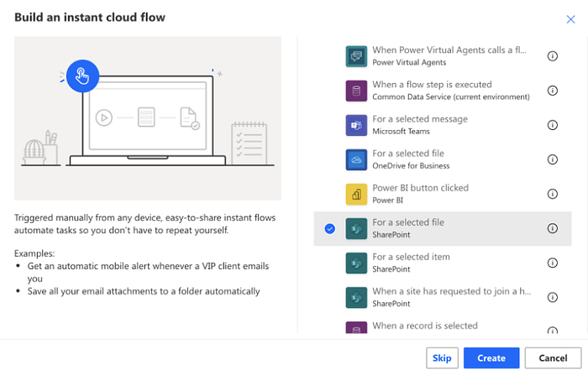588x375 pixels.
Task: Click SharePoint icon beside 'For a selected file'
Action: tap(356, 228)
